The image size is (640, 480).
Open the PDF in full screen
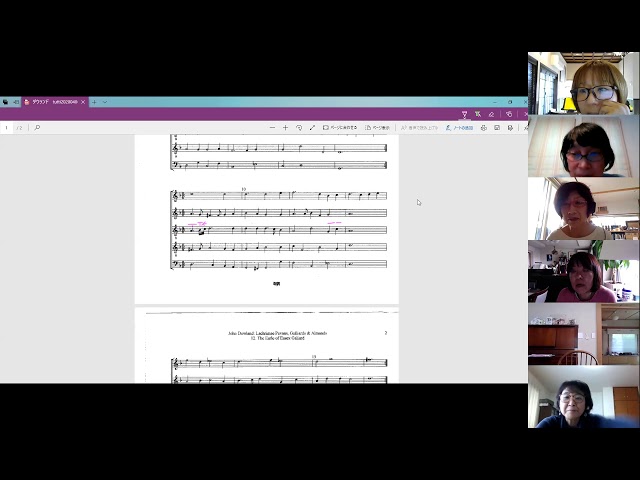312,128
